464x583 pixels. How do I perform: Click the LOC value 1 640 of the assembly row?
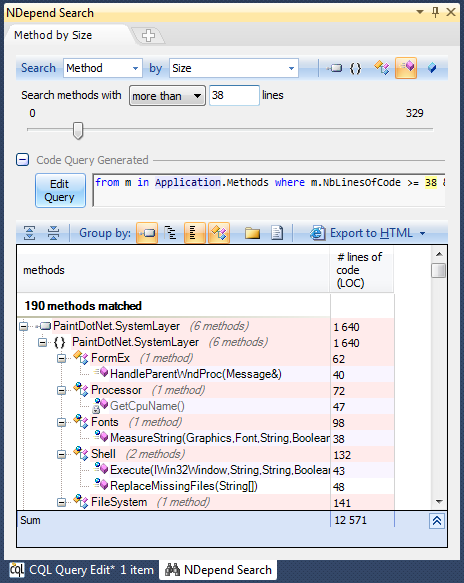[x=346, y=327]
